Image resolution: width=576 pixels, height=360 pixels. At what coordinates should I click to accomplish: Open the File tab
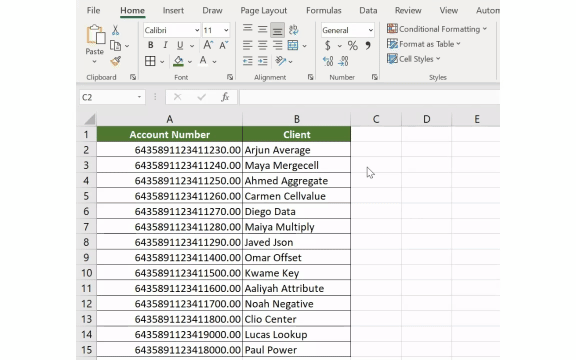pyautogui.click(x=93, y=10)
